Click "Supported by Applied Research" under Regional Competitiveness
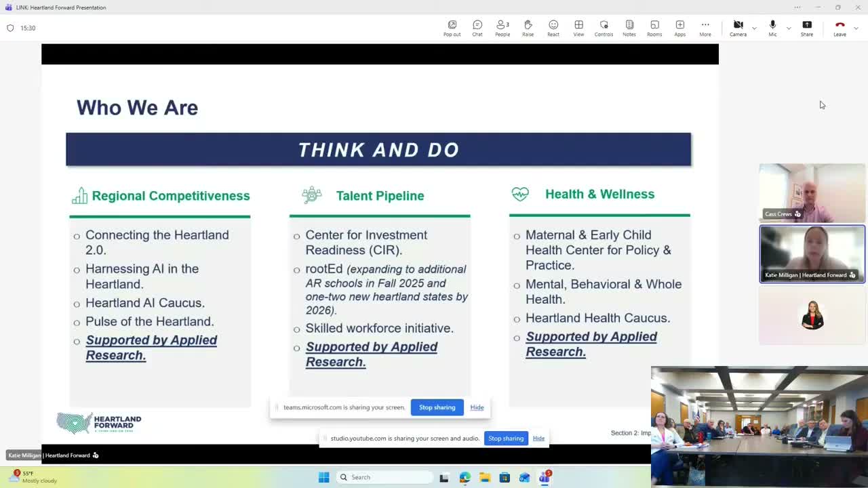868x488 pixels. pyautogui.click(x=151, y=348)
